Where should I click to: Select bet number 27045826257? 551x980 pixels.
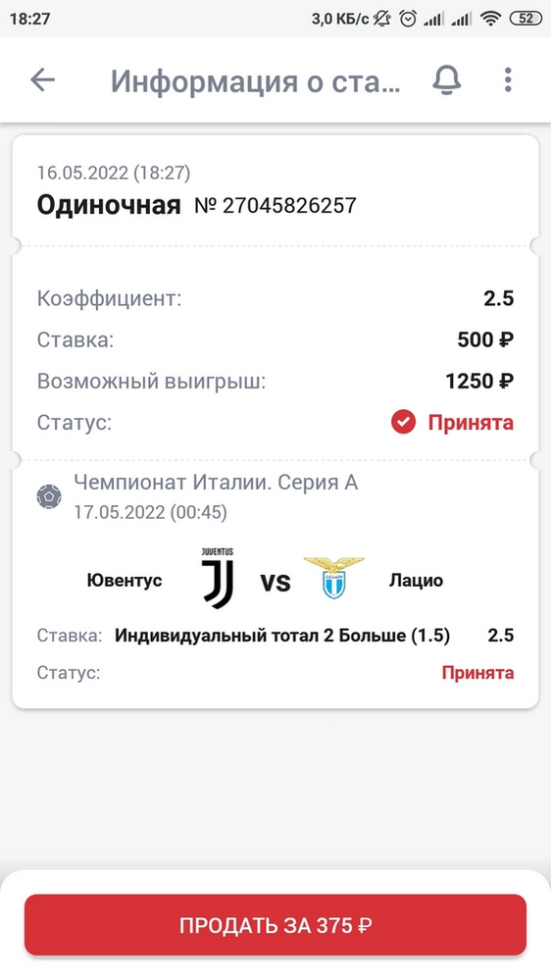point(275,205)
